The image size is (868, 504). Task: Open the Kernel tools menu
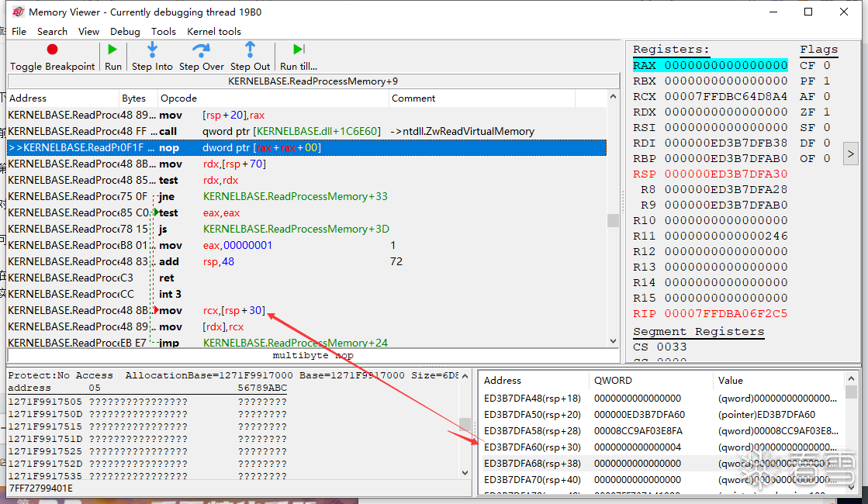213,32
